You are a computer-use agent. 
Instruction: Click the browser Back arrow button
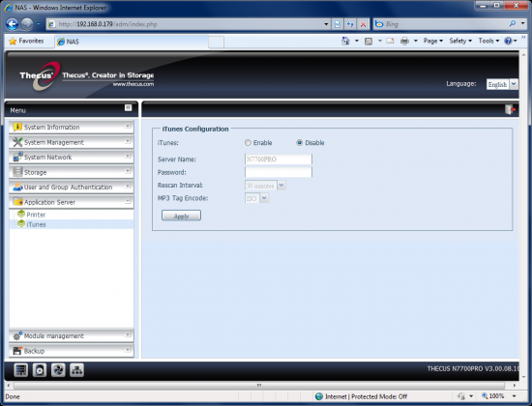12,24
